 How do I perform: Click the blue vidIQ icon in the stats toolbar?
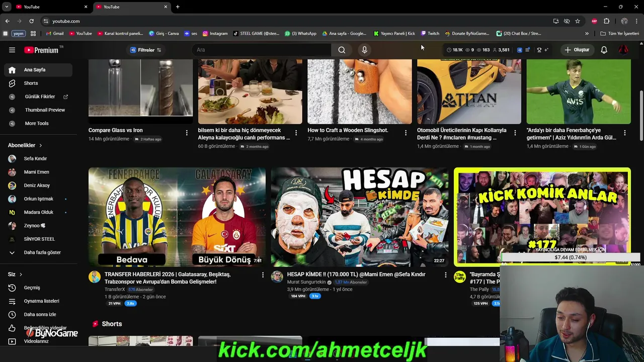coord(520,50)
